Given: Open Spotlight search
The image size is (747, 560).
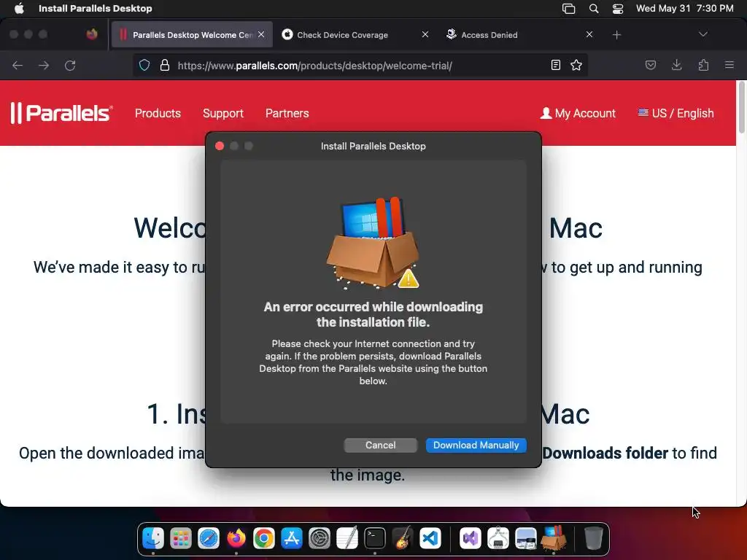Looking at the screenshot, I should [594, 8].
